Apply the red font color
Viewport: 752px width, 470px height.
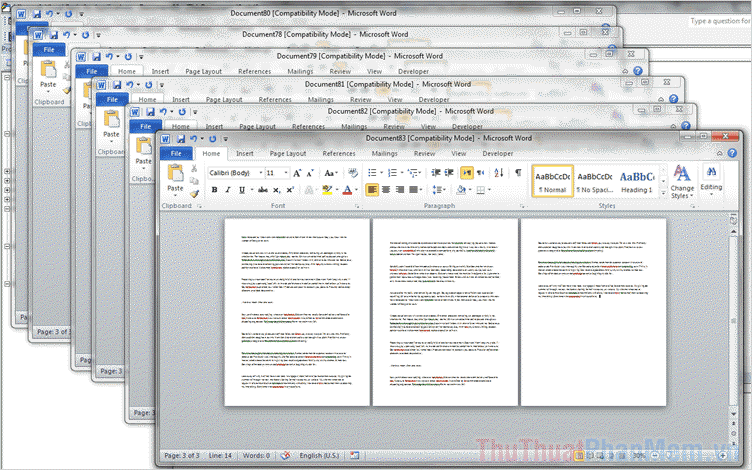[x=348, y=190]
